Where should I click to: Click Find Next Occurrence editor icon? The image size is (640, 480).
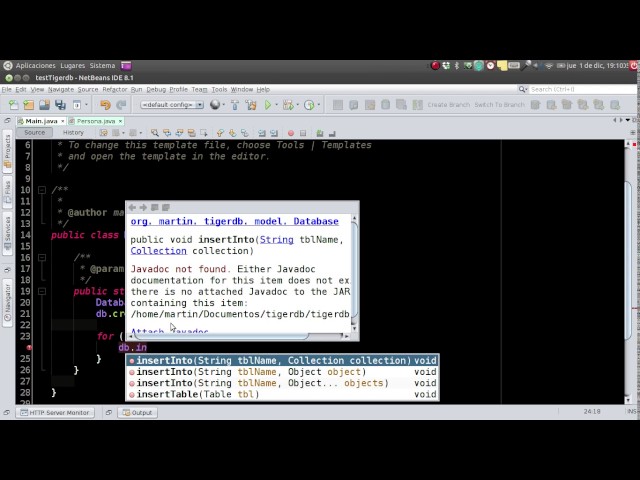tap(179, 133)
